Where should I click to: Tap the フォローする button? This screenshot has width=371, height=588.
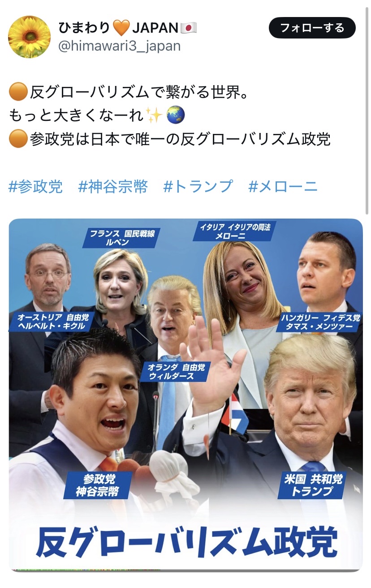click(x=312, y=28)
